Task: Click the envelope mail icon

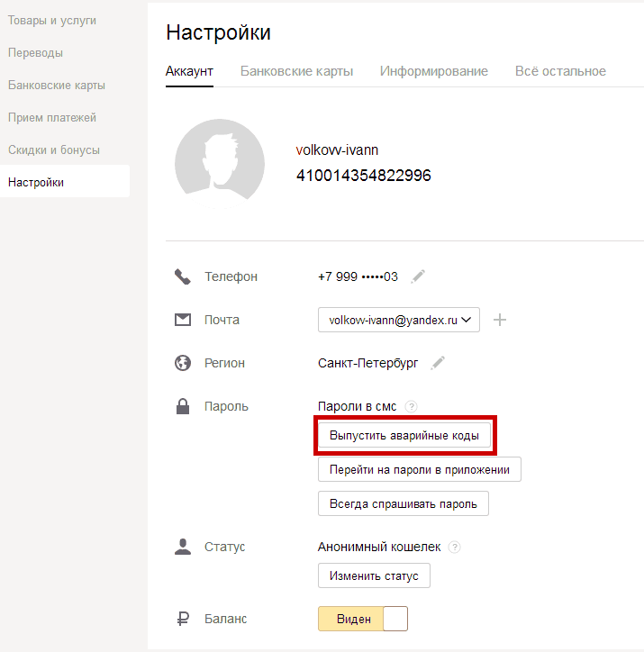Action: [x=183, y=320]
